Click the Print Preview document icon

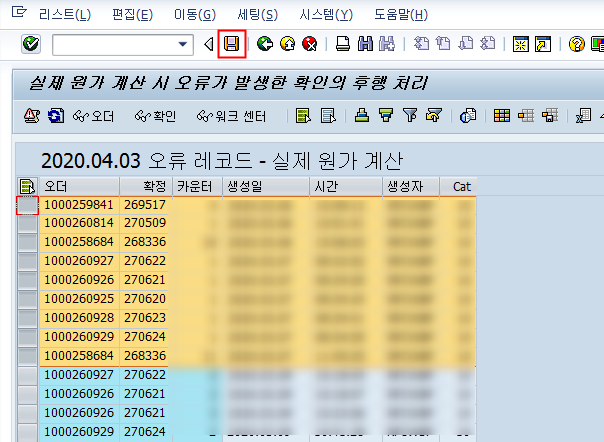[x=468, y=116]
